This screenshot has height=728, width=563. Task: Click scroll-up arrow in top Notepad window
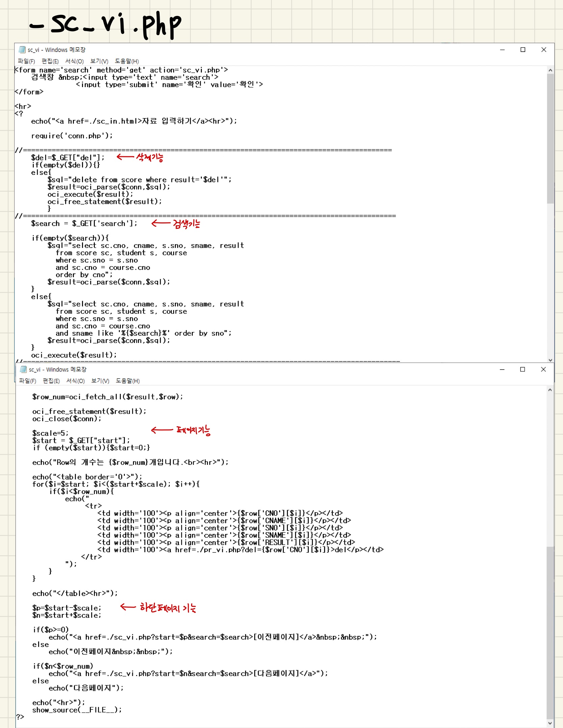click(551, 70)
